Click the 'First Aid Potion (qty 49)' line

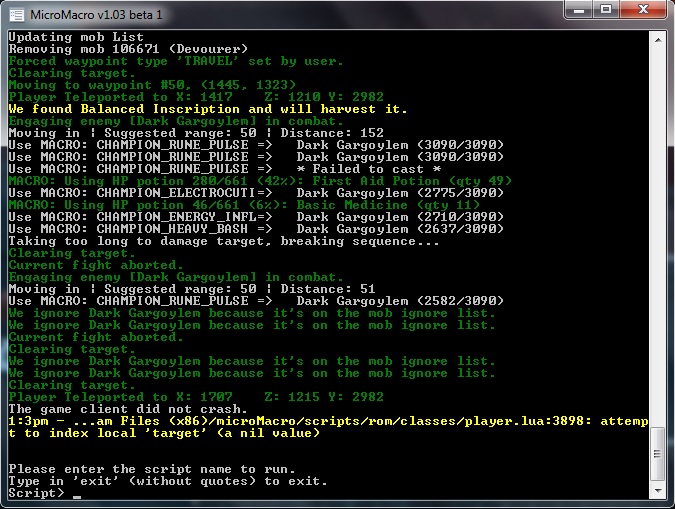pos(260,181)
